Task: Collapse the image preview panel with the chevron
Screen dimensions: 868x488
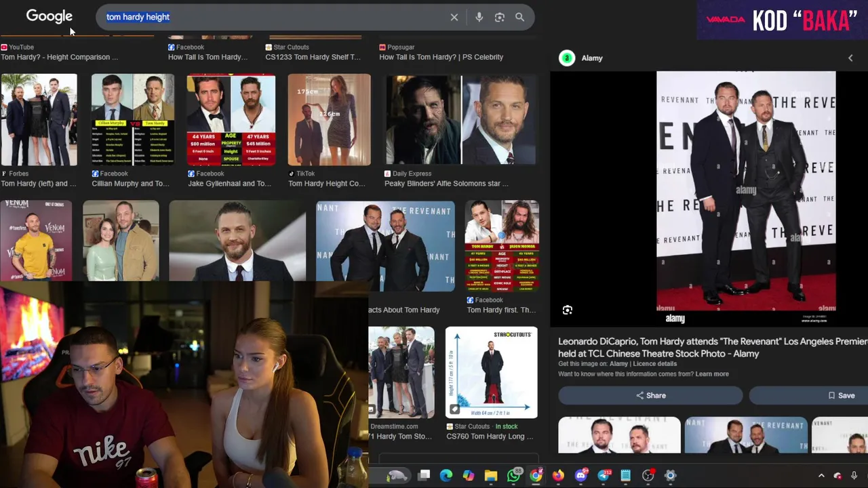Action: coord(850,58)
